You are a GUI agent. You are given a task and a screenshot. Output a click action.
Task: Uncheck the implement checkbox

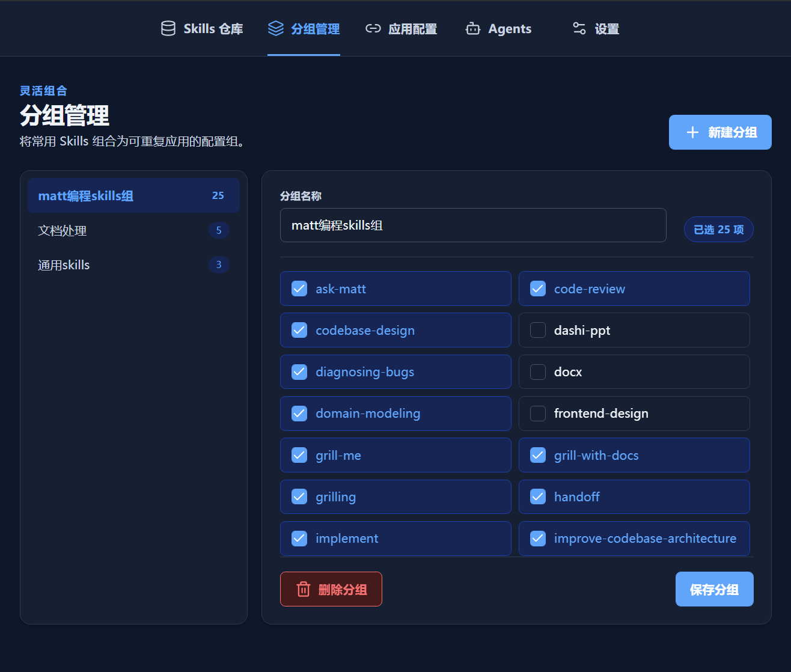click(x=299, y=538)
